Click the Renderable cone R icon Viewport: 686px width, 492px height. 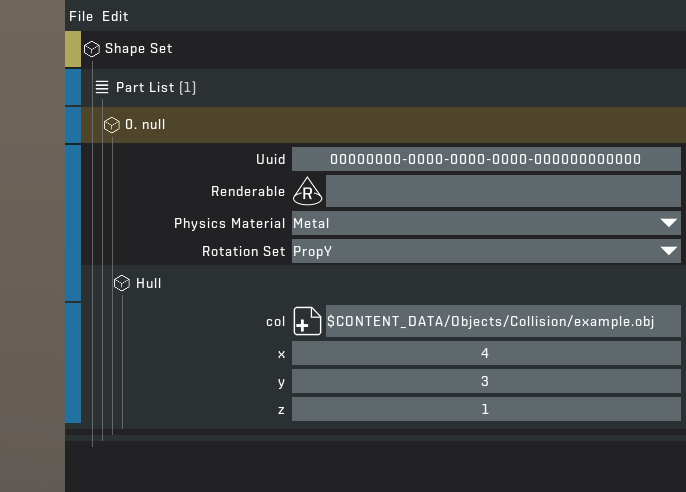307,192
